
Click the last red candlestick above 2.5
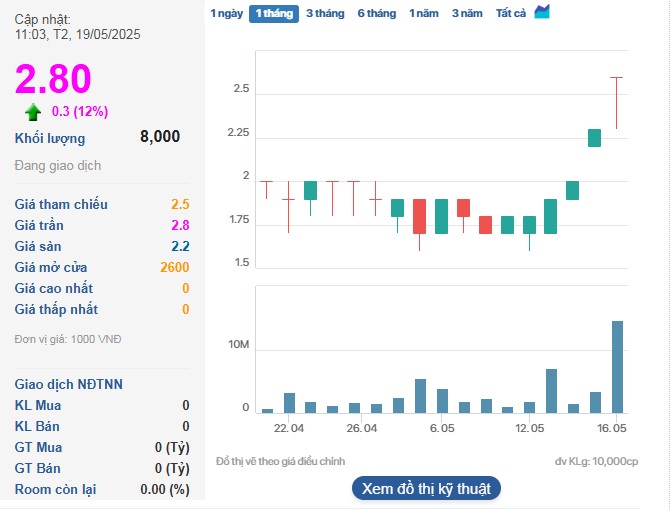617,100
